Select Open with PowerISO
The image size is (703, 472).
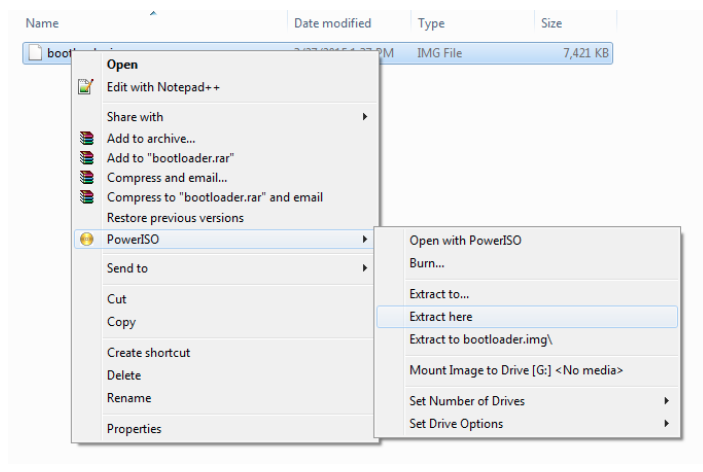tap(465, 240)
